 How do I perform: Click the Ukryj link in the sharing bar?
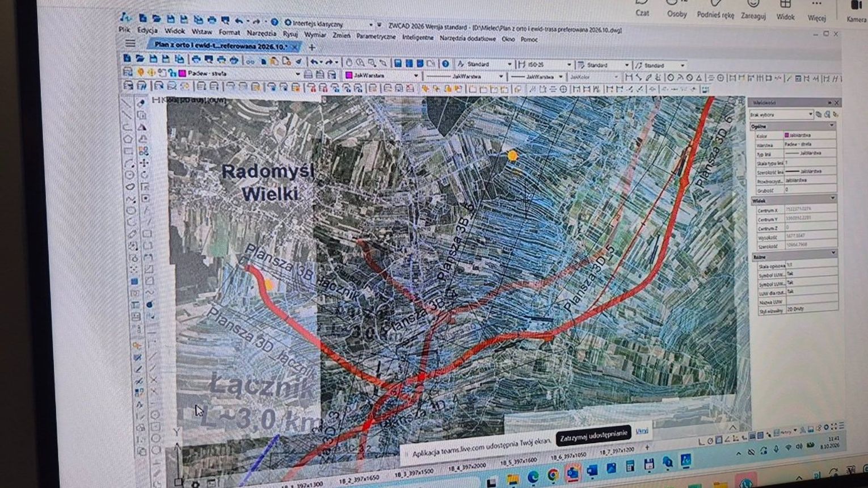pos(642,431)
